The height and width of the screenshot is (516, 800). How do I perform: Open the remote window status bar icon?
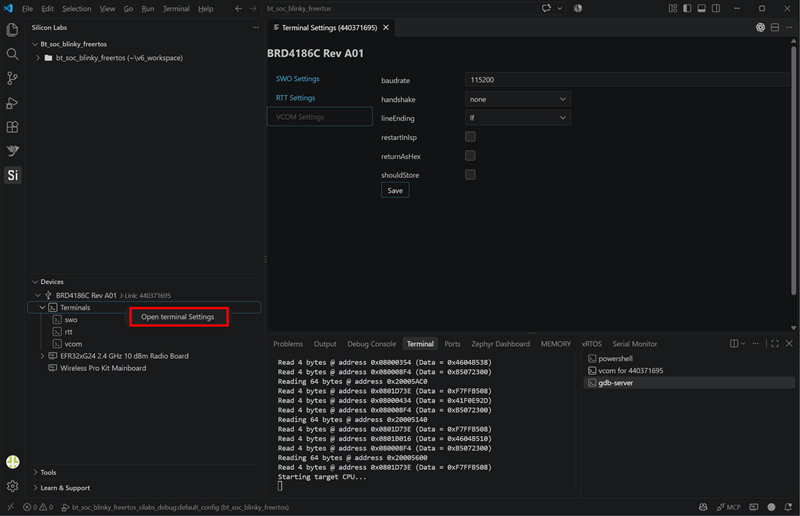point(10,507)
